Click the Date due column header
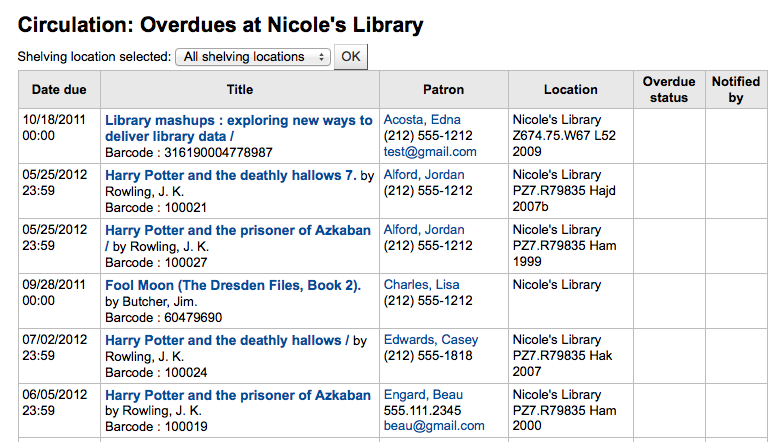The width and height of the screenshot is (776, 442). point(59,90)
